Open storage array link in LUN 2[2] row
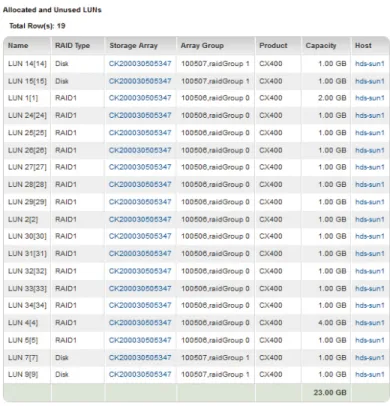The image size is (390, 406). (x=140, y=219)
